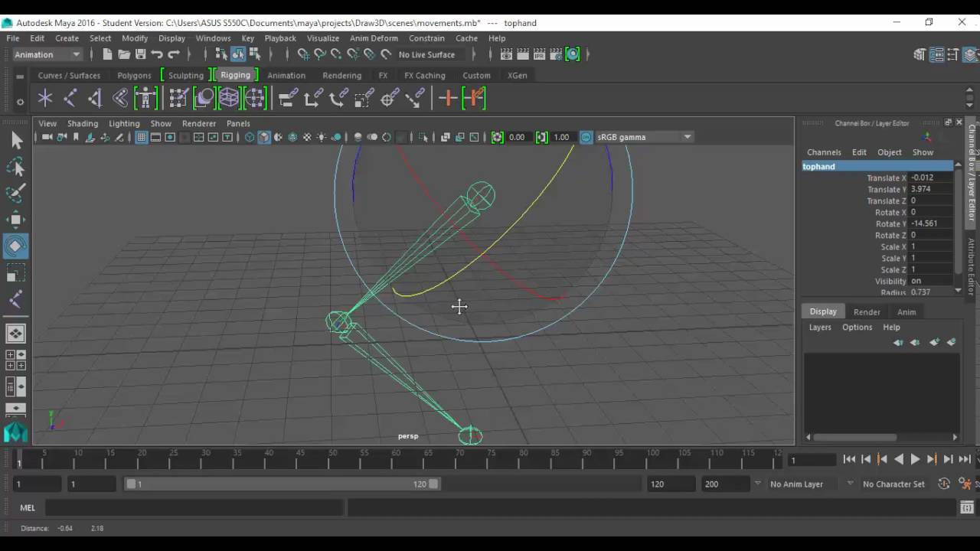Click the time range slider bar
Image resolution: width=980 pixels, height=551 pixels.
tap(282, 484)
